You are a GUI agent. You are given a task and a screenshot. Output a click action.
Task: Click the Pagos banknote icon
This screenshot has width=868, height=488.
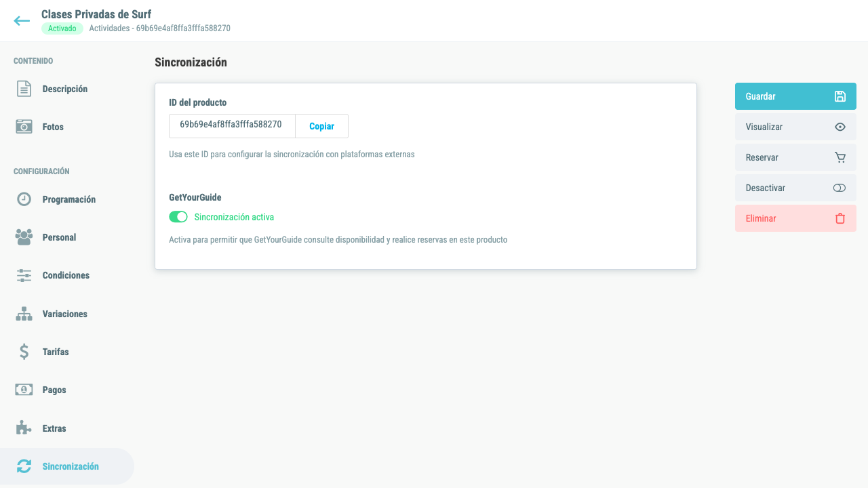[x=24, y=390]
